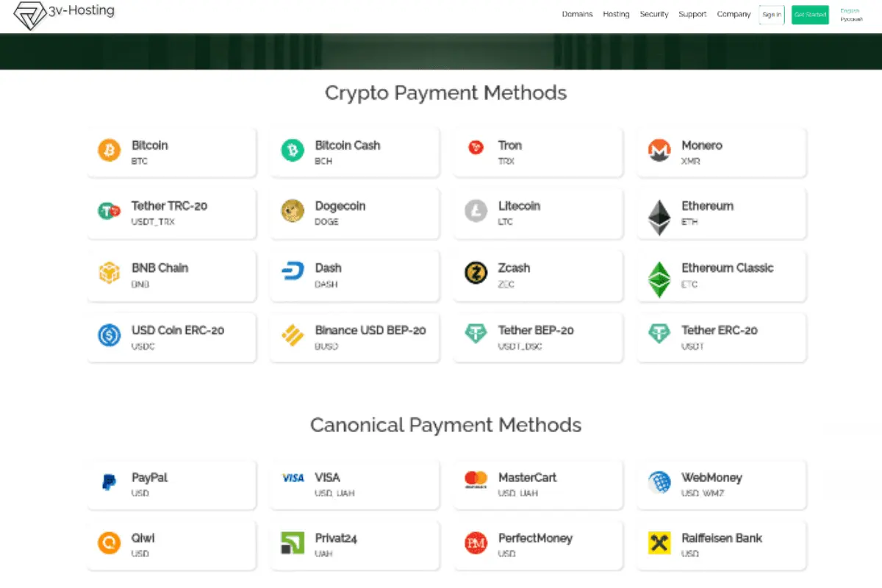Click the Raiffeisen Bank label
The image size is (882, 588).
[x=722, y=538]
